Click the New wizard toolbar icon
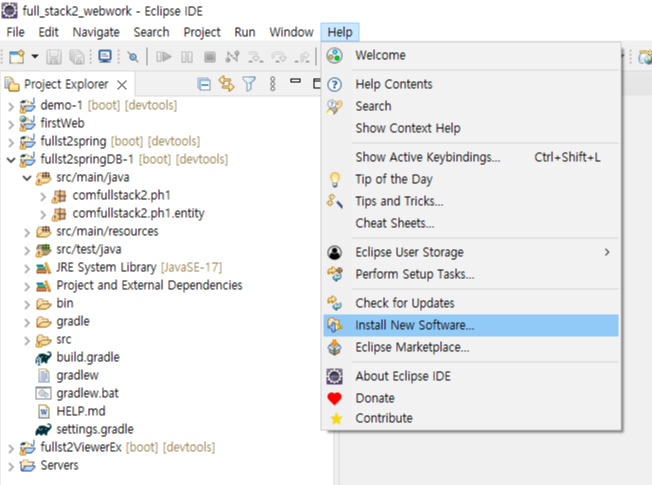The height and width of the screenshot is (485, 652). (17, 57)
